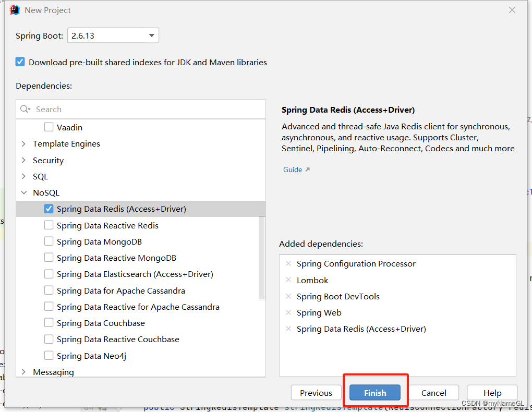532x412 pixels.
Task: Select the Template Engines tree label
Action: [67, 144]
